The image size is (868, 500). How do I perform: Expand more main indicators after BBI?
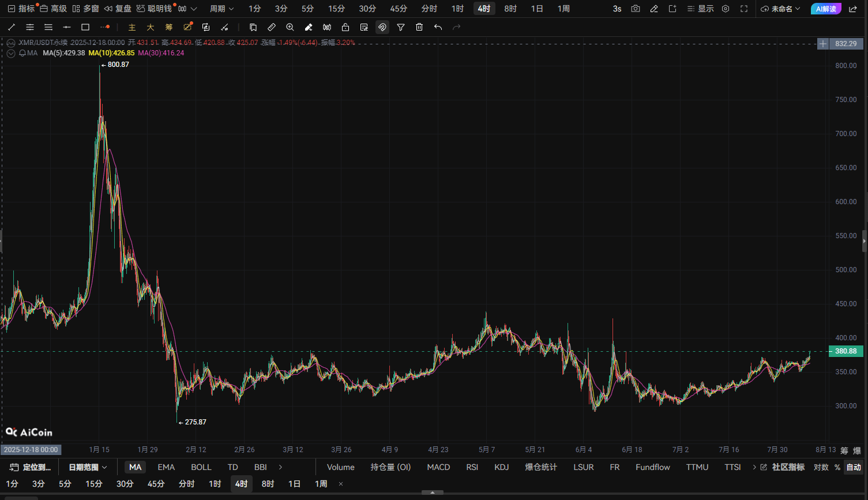[281, 467]
